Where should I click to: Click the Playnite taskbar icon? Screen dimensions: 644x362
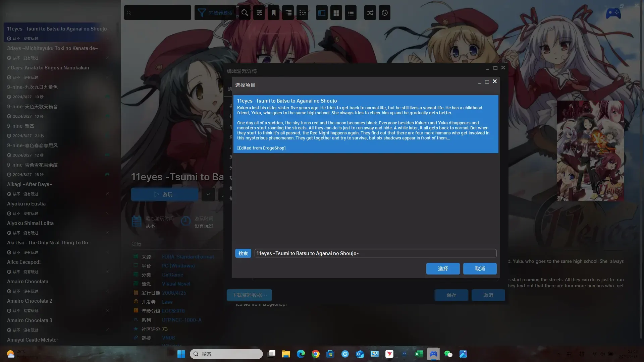(x=434, y=354)
